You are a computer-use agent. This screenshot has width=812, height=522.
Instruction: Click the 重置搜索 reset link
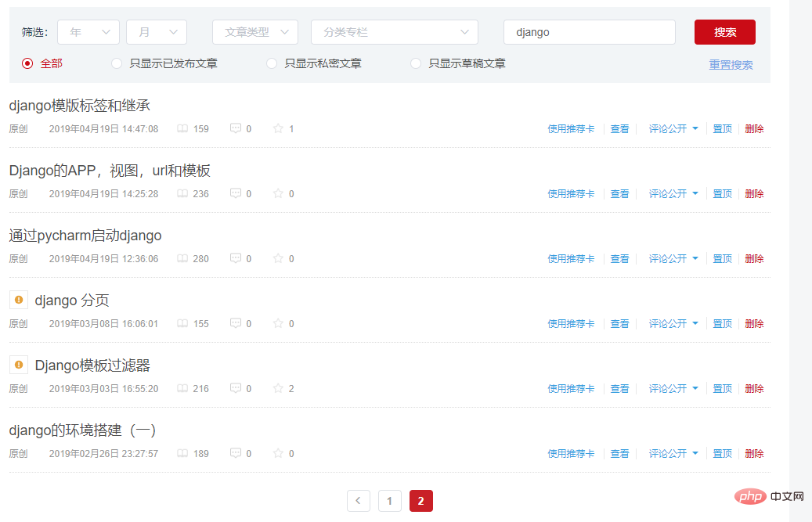731,65
